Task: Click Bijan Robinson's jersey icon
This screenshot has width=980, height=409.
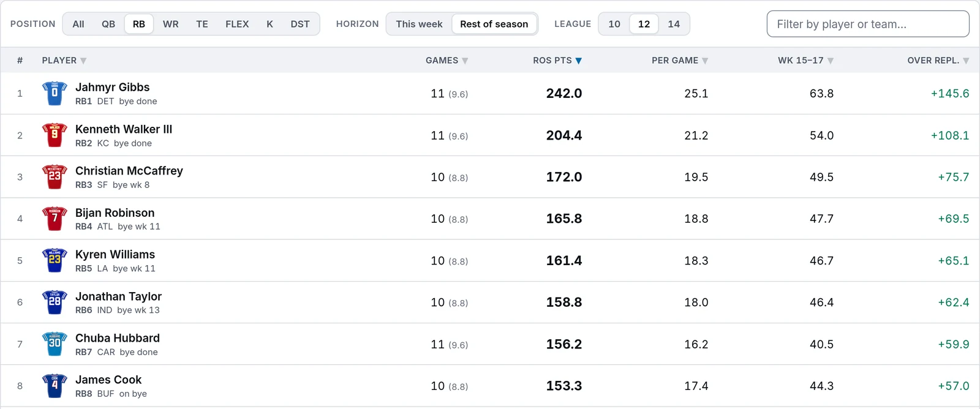Action: tap(55, 219)
